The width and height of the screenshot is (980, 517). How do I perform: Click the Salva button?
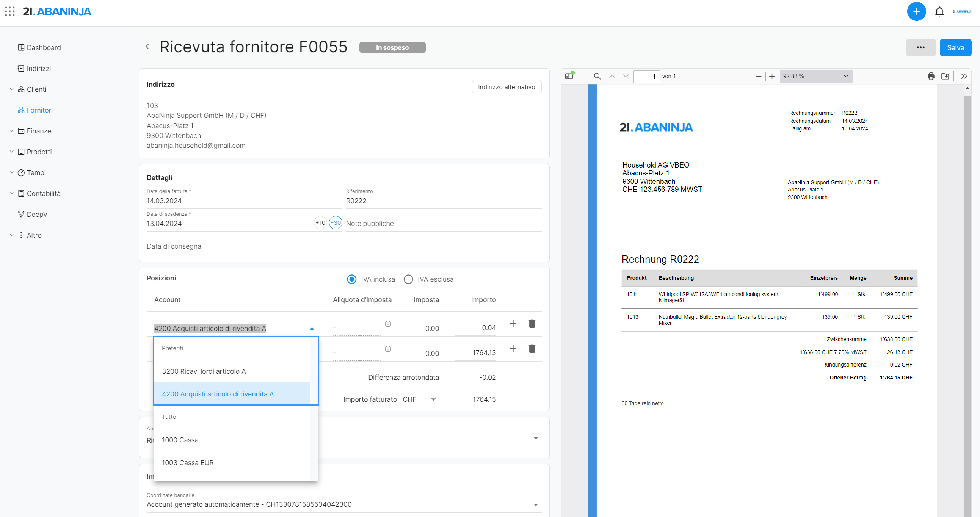tap(955, 47)
